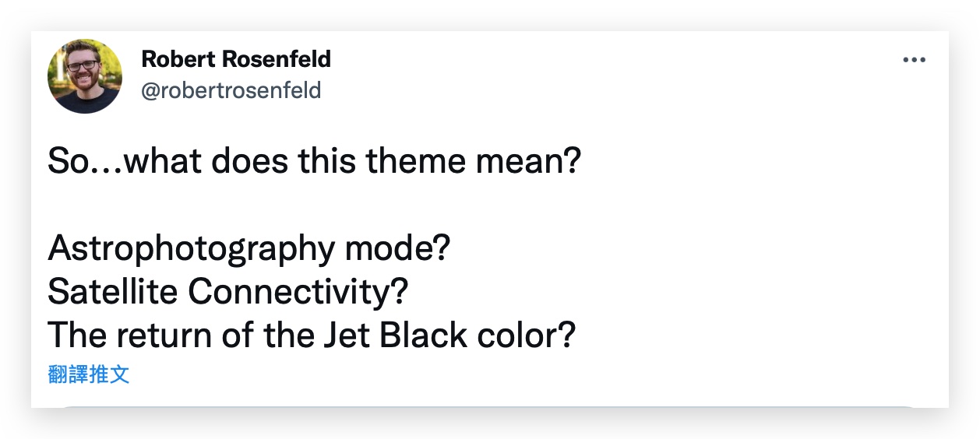Open the display name Robert Rosenfeld
The height and width of the screenshot is (439, 980).
pos(236,58)
